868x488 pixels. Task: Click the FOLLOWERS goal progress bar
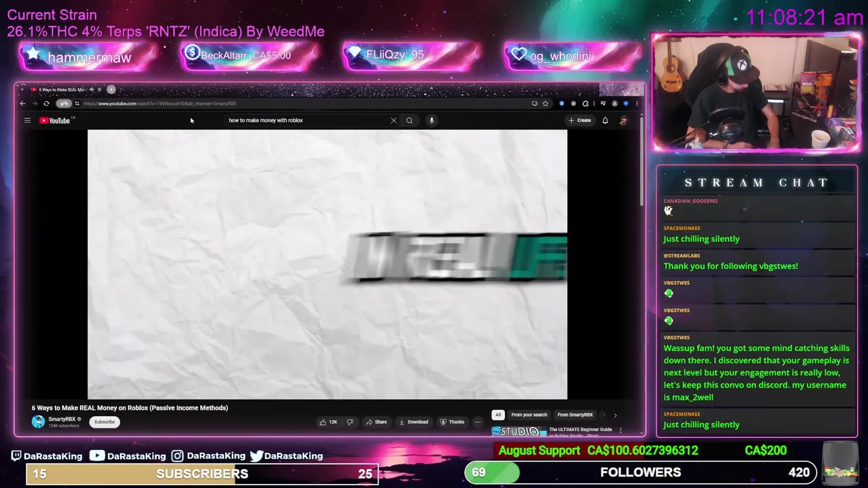(x=641, y=472)
